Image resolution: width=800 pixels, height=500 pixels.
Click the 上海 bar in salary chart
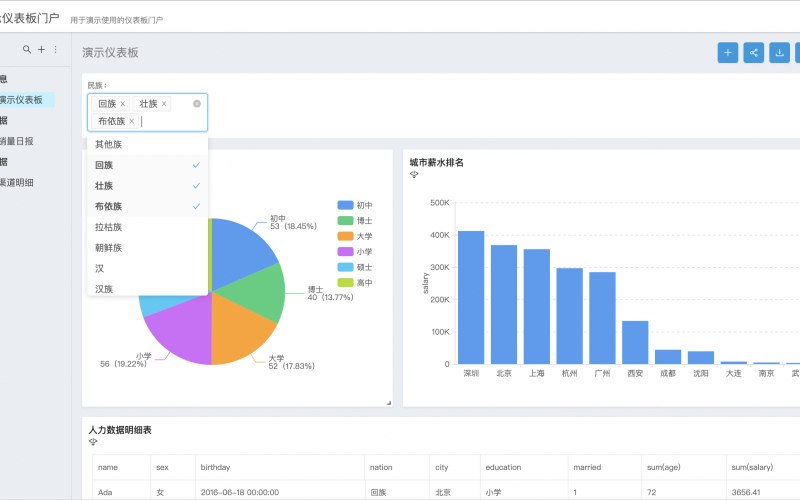point(537,307)
